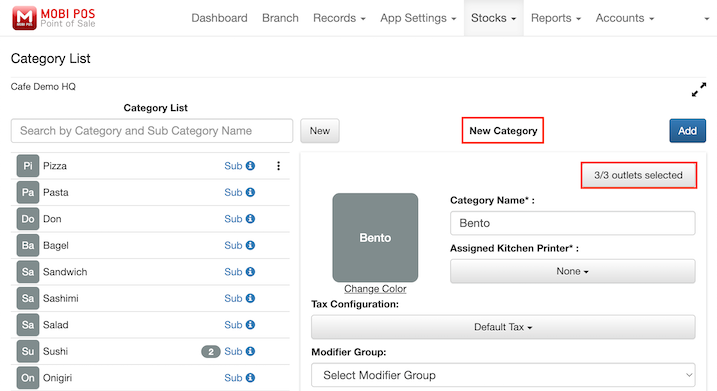Open Sub categories for Salad

pyautogui.click(x=233, y=325)
